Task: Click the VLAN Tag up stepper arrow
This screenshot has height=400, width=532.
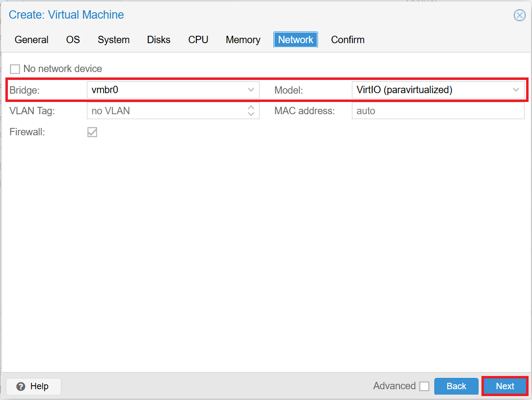Action: click(251, 108)
